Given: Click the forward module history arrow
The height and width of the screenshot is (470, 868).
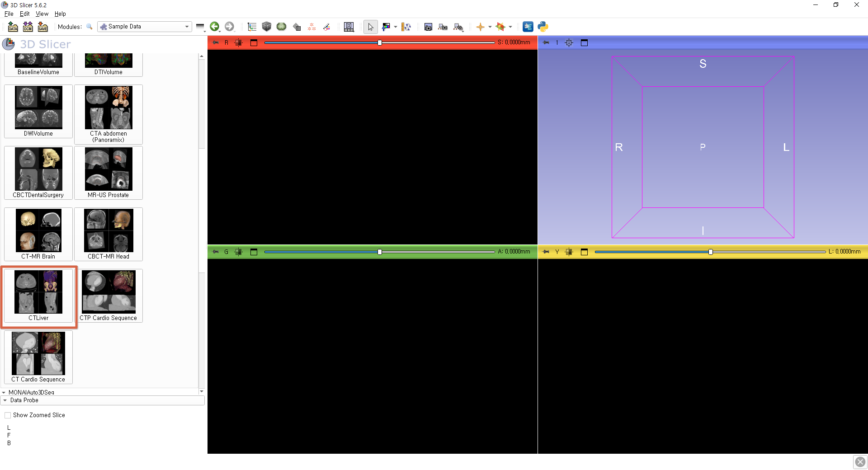Looking at the screenshot, I should [230, 27].
